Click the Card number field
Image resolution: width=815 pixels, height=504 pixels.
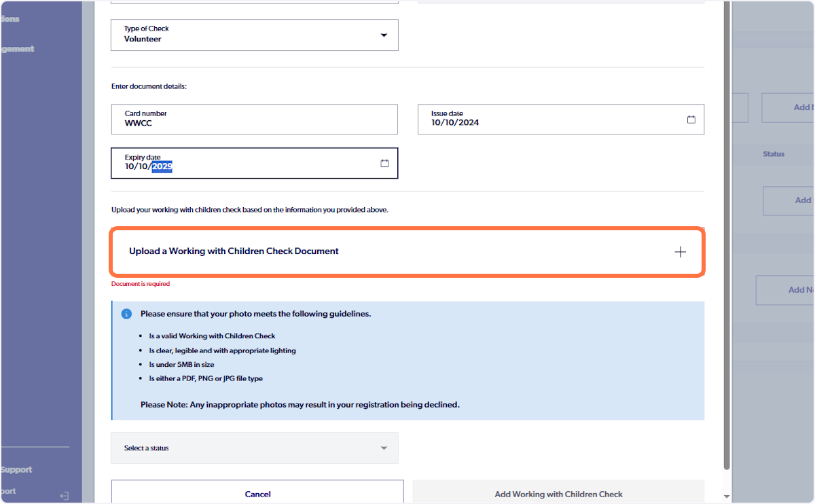(255, 119)
